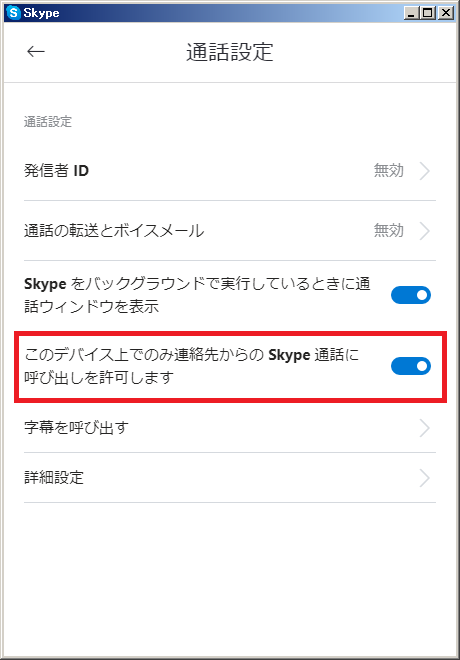Click the このデバイス上でのみ連絡先 label text
460x660 pixels.
point(191,366)
